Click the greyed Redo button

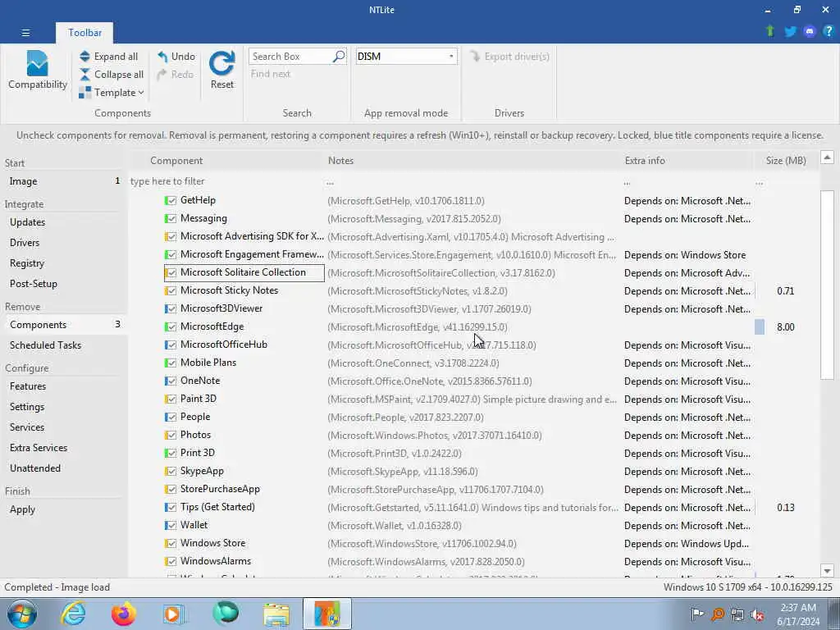176,75
